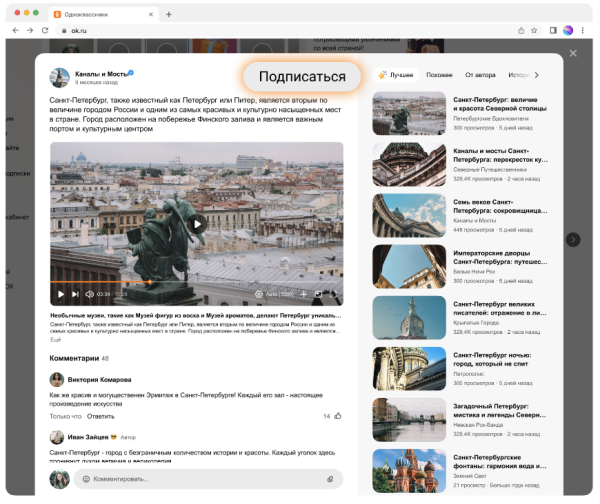Open video quality settings gear

260,294
